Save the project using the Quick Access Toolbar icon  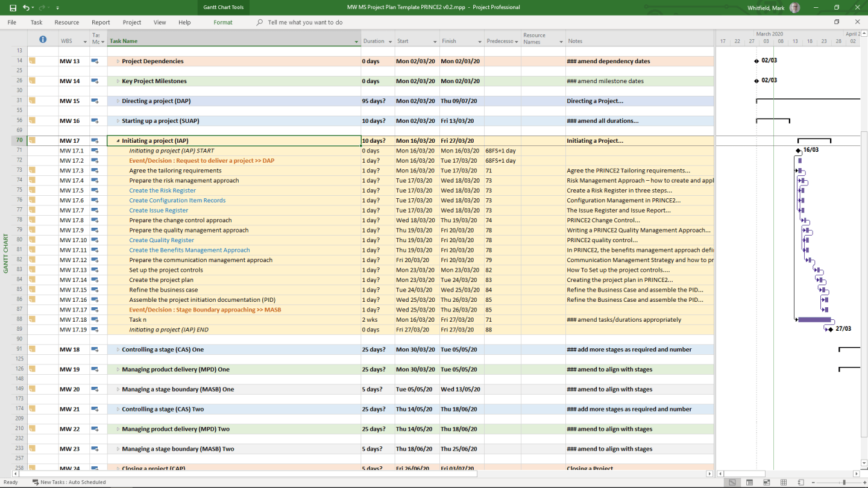click(13, 7)
